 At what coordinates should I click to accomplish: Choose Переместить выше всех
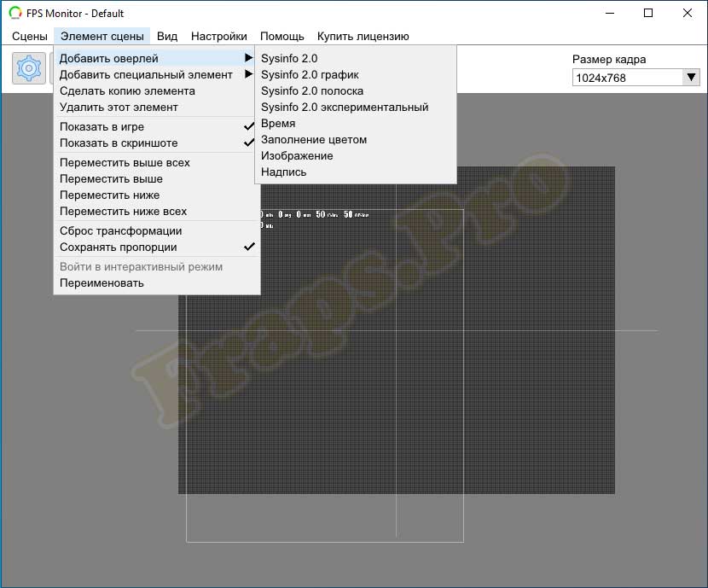156,162
